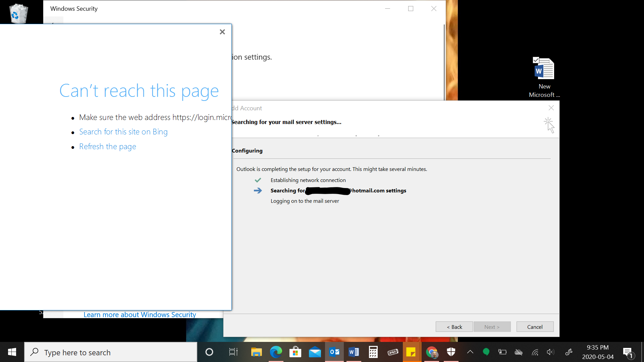Open Wi-Fi network settings in tray

click(535, 352)
